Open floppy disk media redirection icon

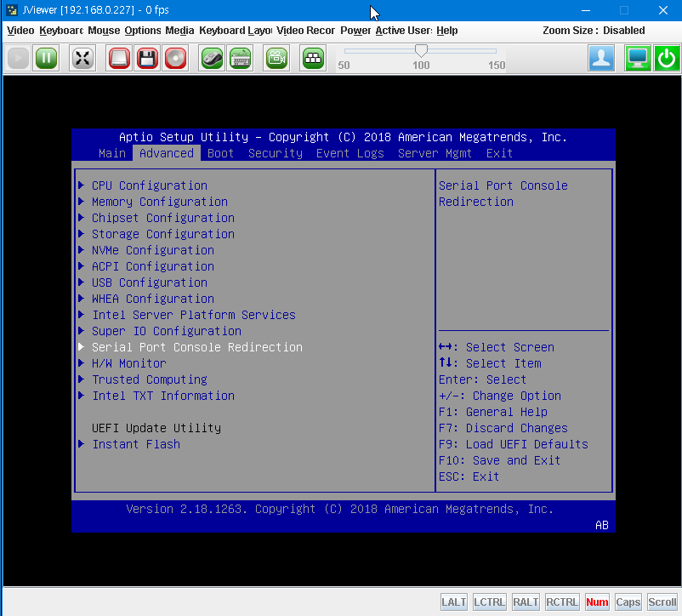(147, 59)
